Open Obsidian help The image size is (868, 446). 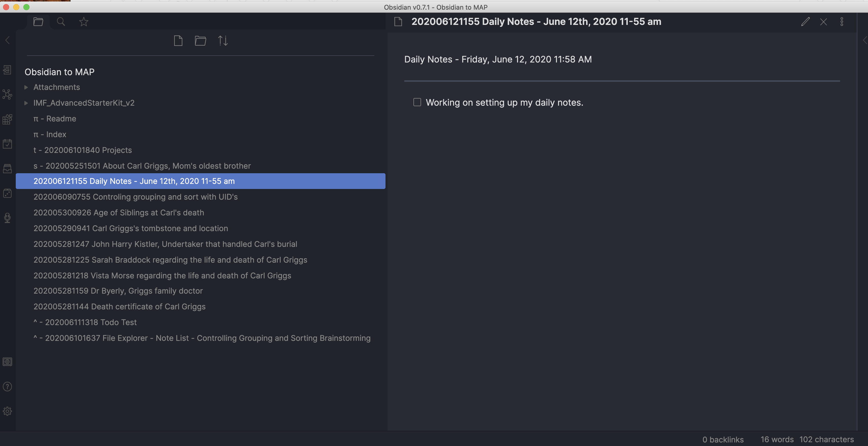[7, 386]
